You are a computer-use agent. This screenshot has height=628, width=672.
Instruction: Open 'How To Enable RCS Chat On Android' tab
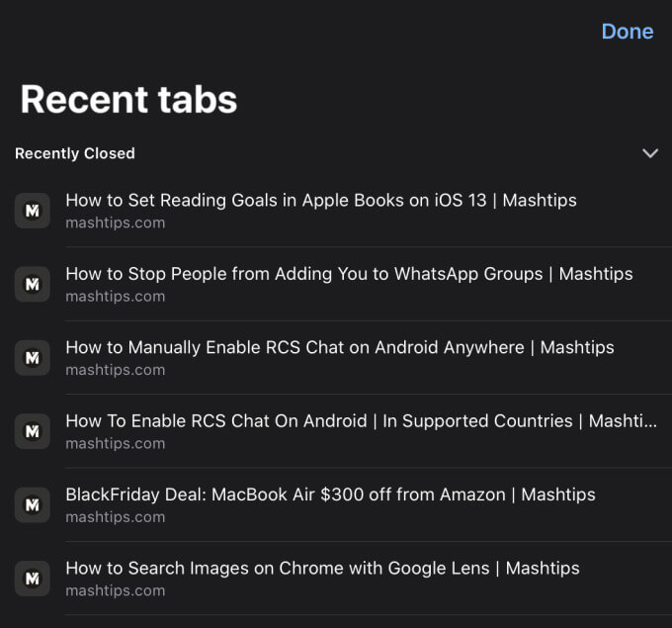(360, 421)
